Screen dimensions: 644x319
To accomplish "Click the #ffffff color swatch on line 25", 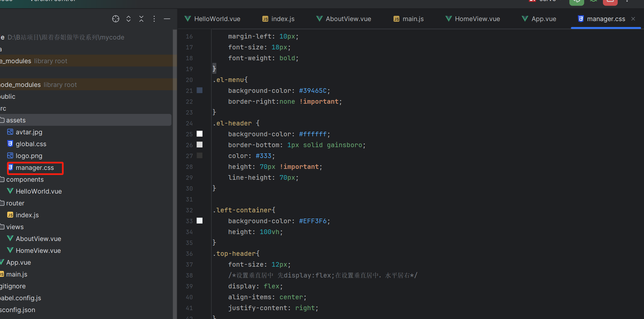I will coord(200,134).
